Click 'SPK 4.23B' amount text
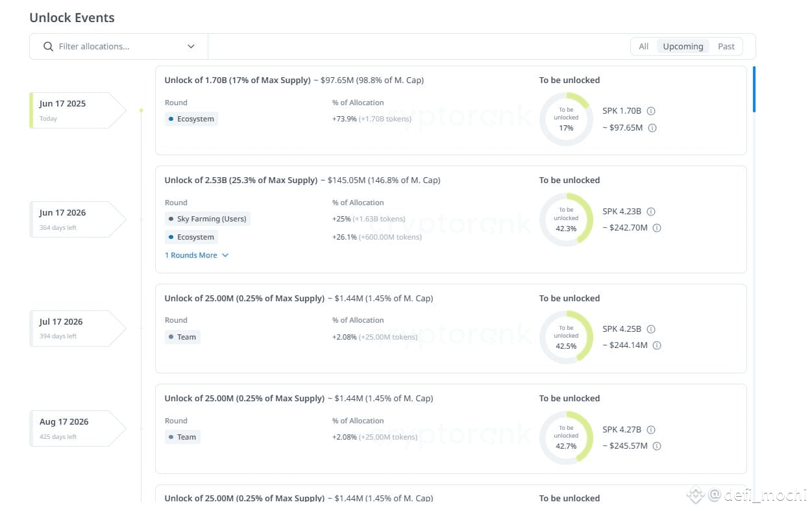812x511 pixels. tap(622, 212)
